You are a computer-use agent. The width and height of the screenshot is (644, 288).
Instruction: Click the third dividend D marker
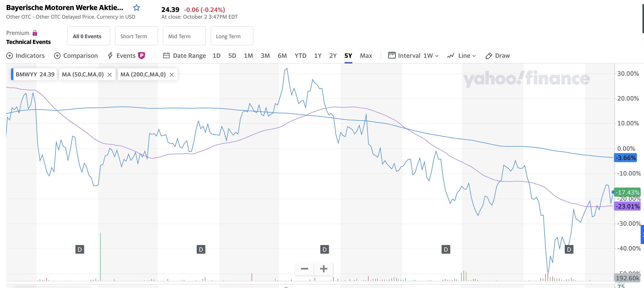tap(324, 249)
